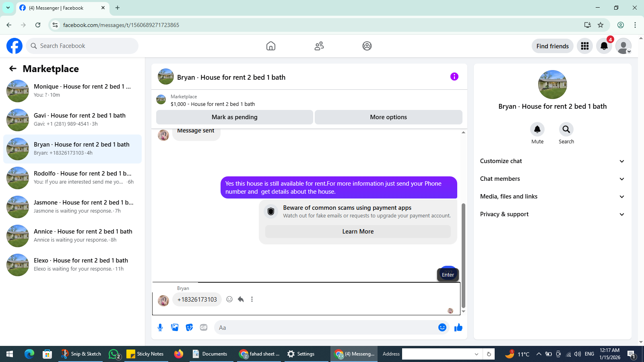Viewport: 644px width, 362px height.
Task: Expand Chat members section
Action: click(553, 179)
